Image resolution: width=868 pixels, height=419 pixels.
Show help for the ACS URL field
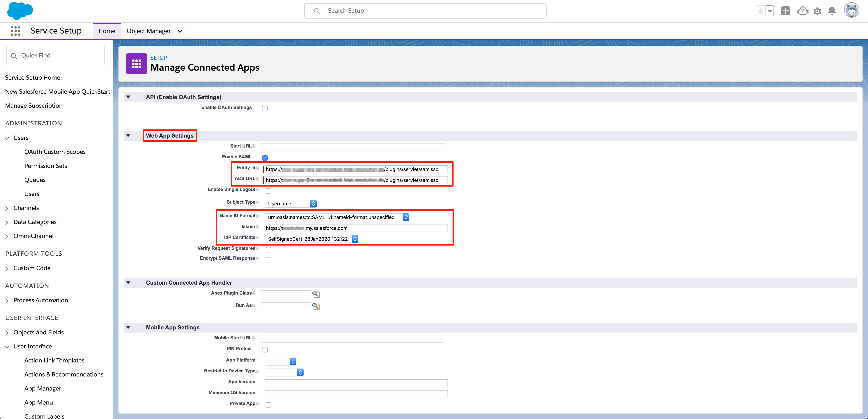(x=257, y=179)
